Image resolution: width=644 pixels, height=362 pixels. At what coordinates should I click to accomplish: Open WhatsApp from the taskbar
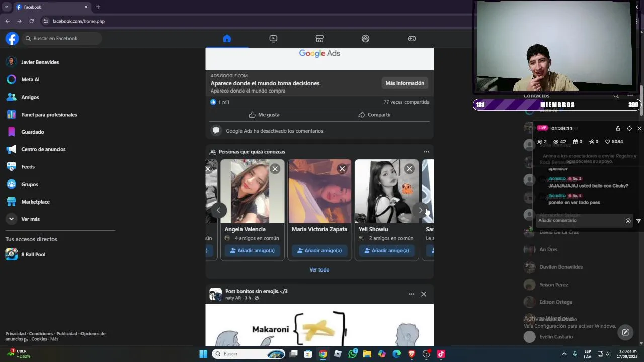click(353, 354)
